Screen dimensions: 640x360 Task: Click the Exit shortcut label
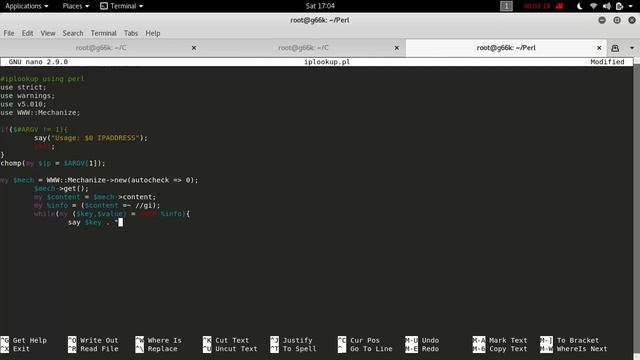(21, 349)
